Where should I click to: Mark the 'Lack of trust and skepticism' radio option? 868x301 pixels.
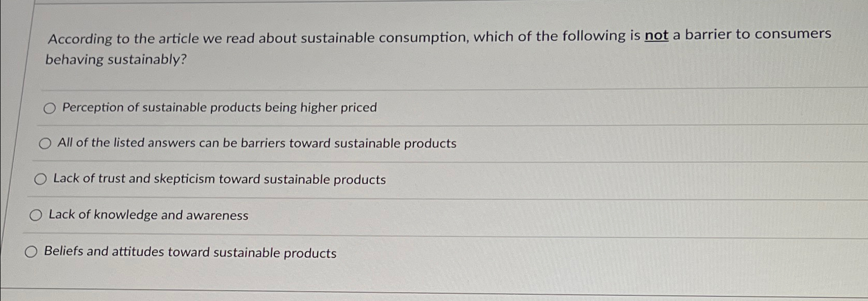[40, 179]
